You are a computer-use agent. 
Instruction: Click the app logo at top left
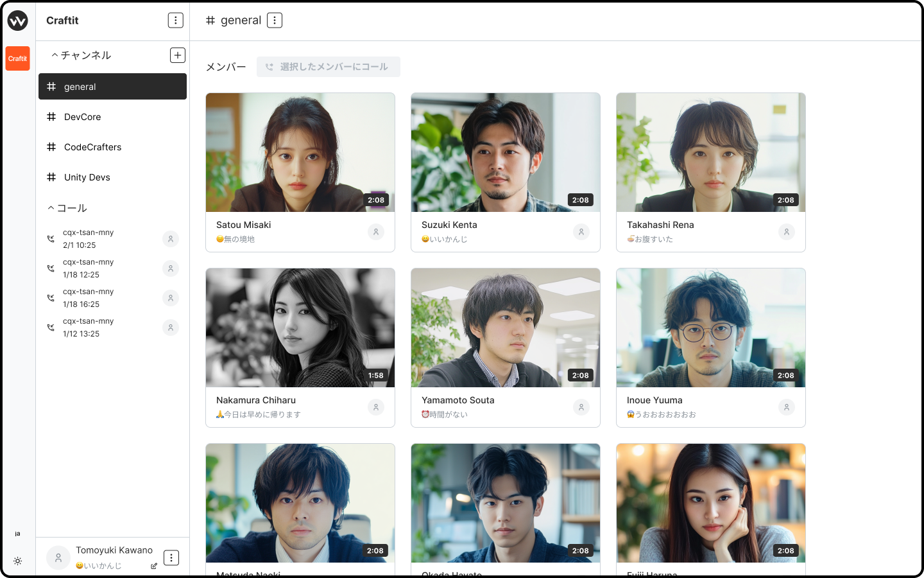[17, 21]
